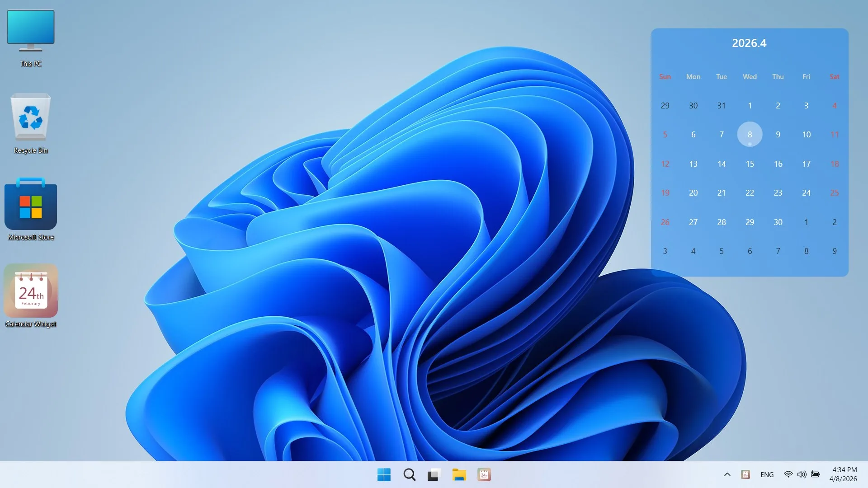Select Sunday April 26 in calendar

(x=665, y=222)
